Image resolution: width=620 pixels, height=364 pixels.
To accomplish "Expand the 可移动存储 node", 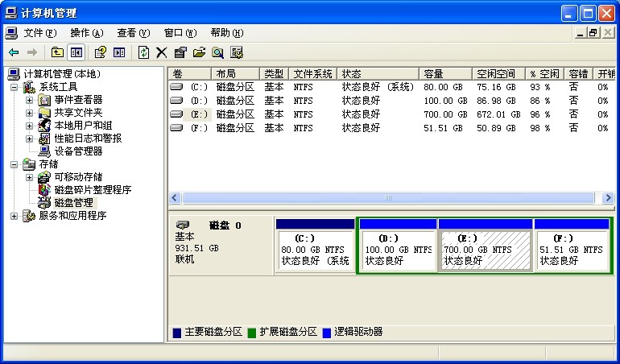I will 29,177.
